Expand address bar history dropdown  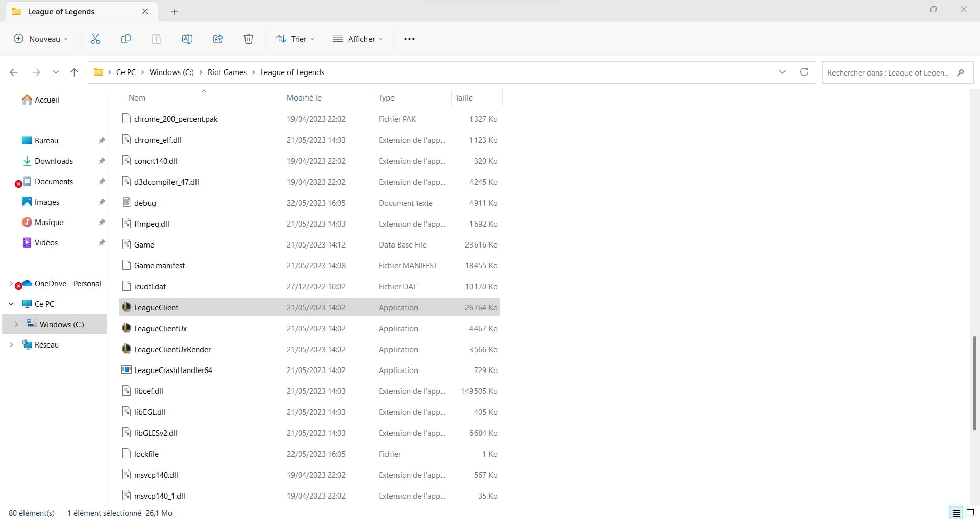(782, 72)
